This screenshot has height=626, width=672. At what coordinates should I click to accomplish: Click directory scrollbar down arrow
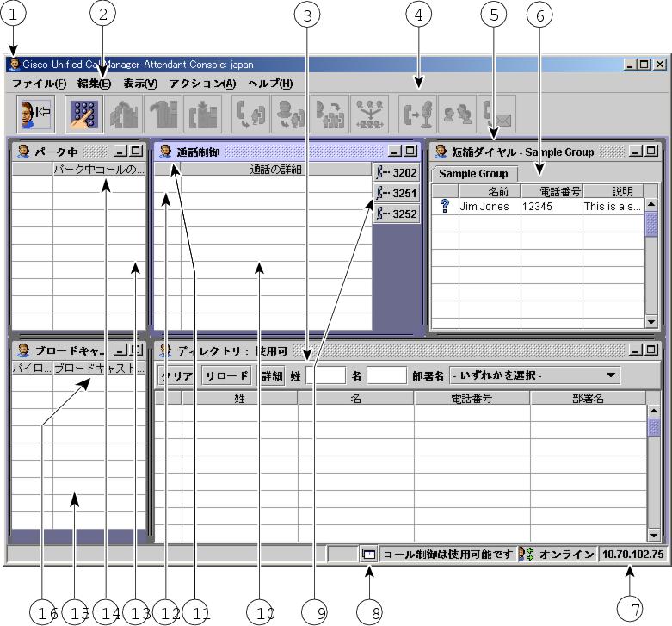tap(654, 535)
